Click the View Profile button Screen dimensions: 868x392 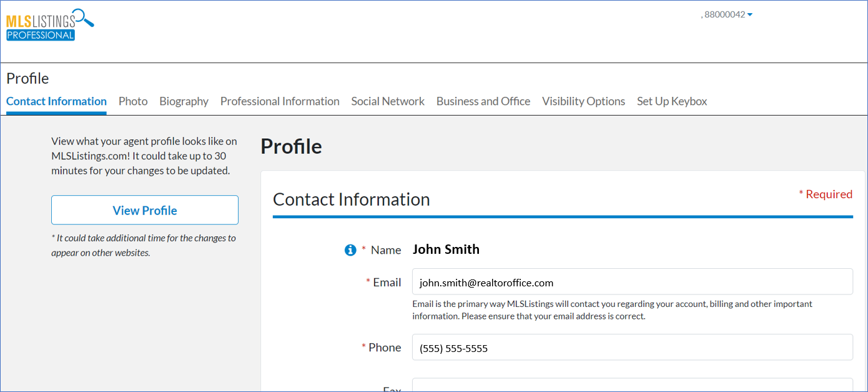145,210
